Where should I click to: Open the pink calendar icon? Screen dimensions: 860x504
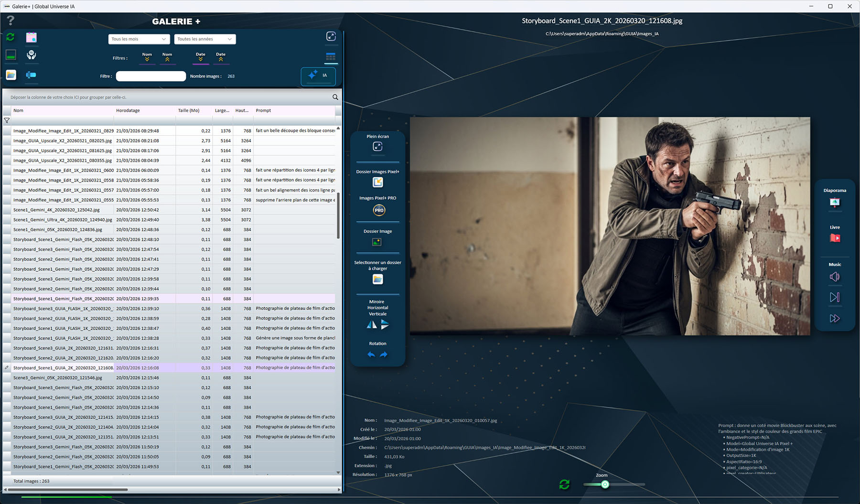click(x=32, y=37)
